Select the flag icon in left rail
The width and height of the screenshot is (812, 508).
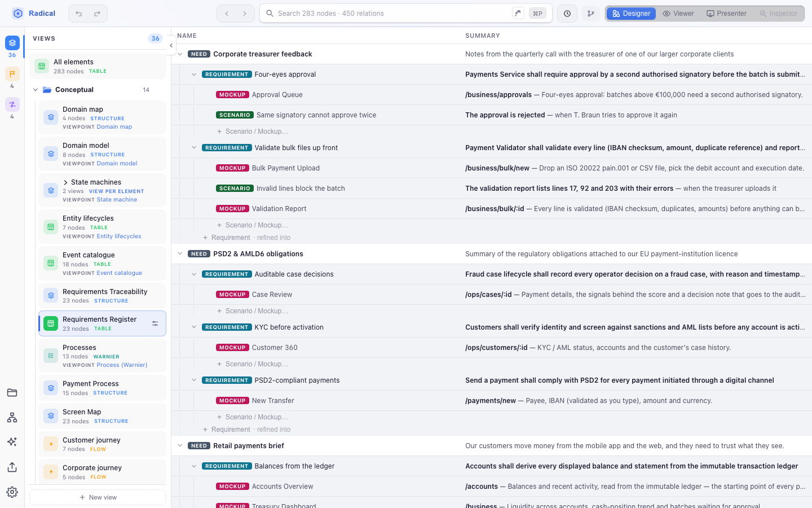(x=12, y=74)
